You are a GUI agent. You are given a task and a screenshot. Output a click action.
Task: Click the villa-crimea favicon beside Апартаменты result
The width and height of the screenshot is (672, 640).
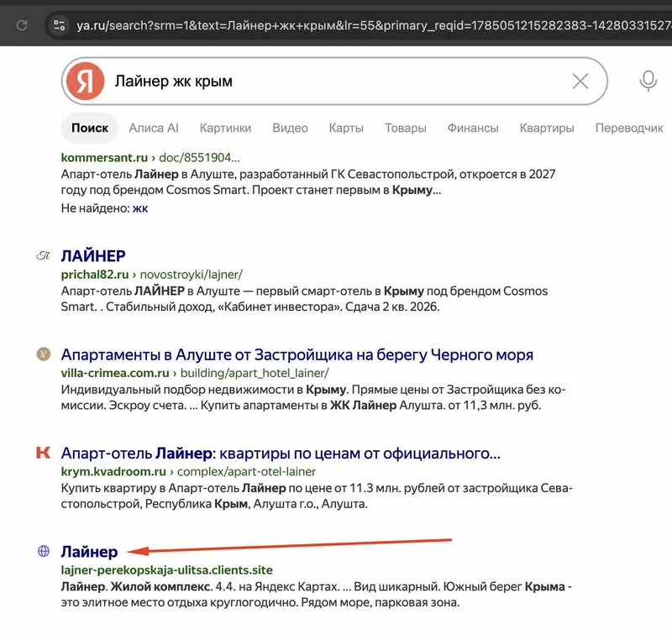44,354
